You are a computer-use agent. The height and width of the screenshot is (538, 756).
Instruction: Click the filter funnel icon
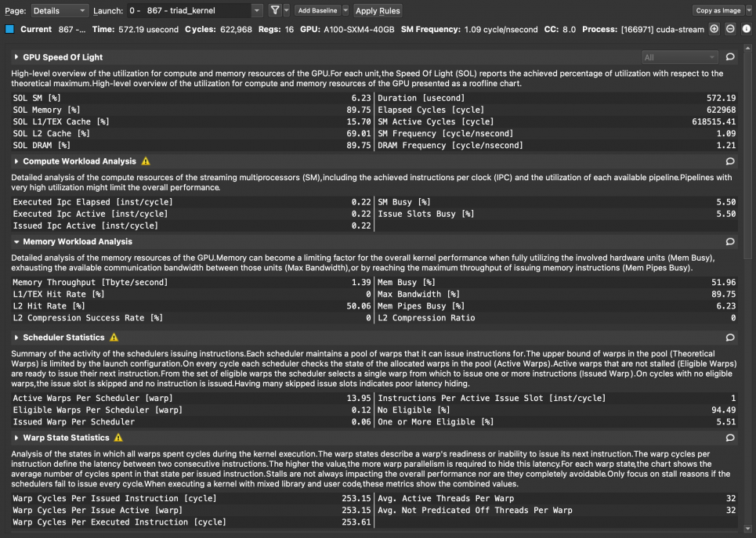pyautogui.click(x=275, y=10)
